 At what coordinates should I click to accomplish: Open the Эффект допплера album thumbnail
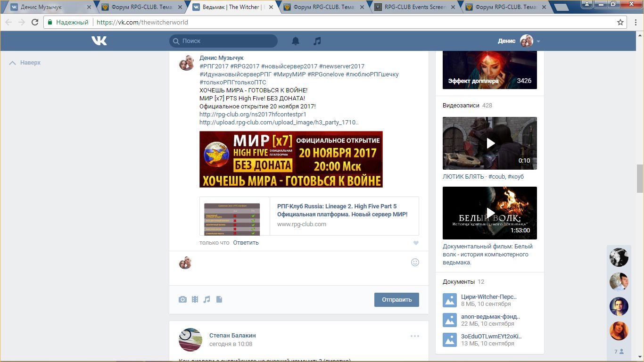click(490, 70)
